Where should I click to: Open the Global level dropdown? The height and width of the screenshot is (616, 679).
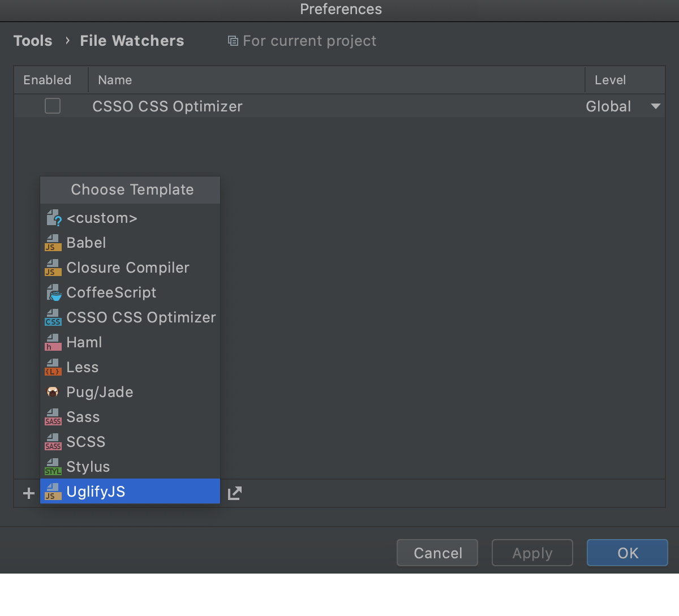[655, 106]
